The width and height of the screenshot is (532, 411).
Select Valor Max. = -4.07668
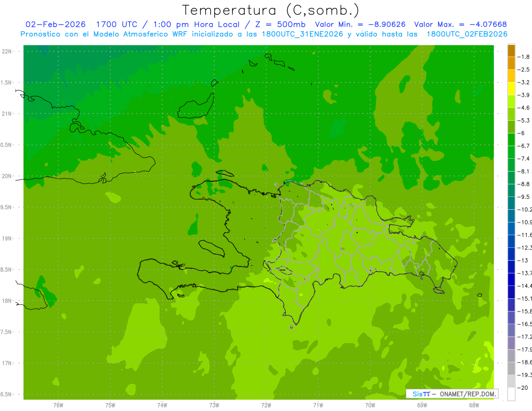pos(460,24)
